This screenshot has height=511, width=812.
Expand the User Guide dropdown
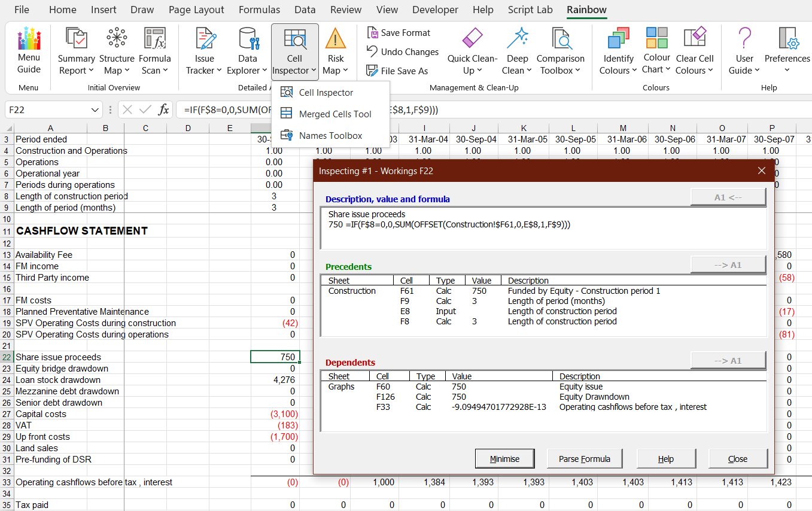click(x=744, y=65)
